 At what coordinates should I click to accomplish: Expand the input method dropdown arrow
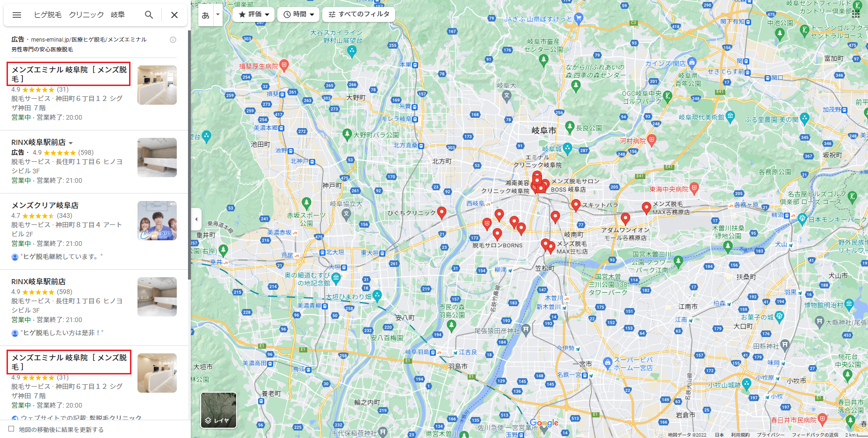pyautogui.click(x=218, y=15)
